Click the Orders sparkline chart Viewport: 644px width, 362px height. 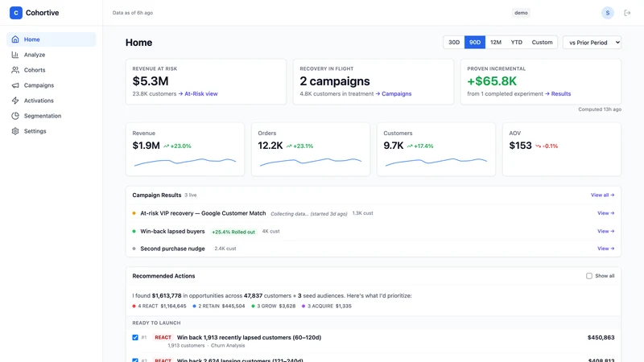[x=311, y=162]
